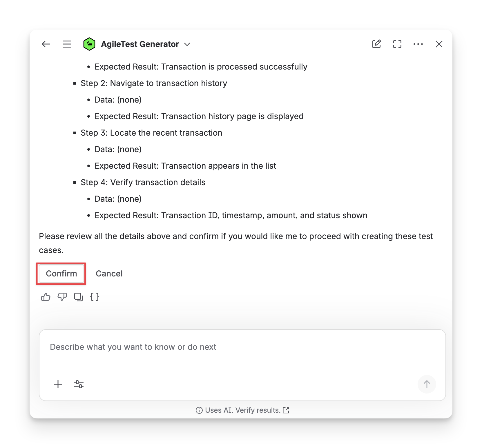Click the info icon beside 'Uses AI'
Viewport: 482px width, 448px height.
click(199, 410)
